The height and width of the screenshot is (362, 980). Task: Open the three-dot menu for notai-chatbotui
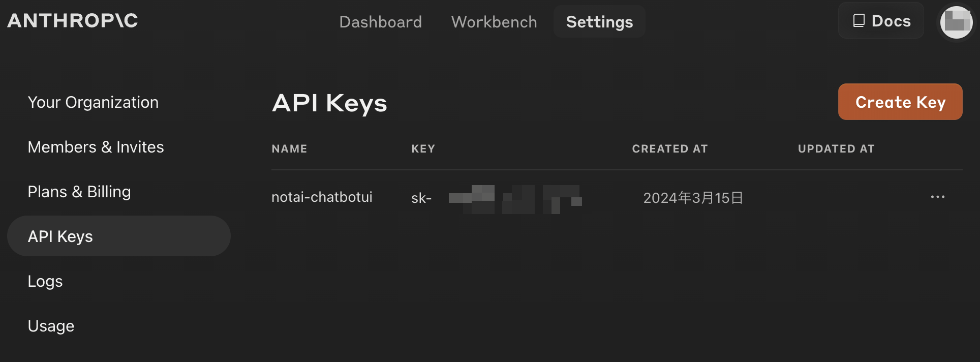click(937, 197)
